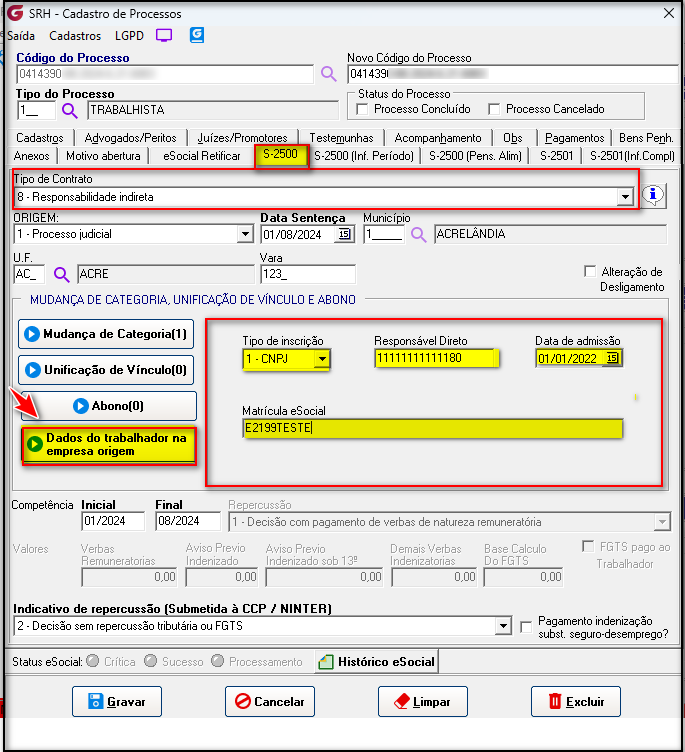The image size is (685, 752).
Task: Open the Saída menu
Action: [21, 36]
